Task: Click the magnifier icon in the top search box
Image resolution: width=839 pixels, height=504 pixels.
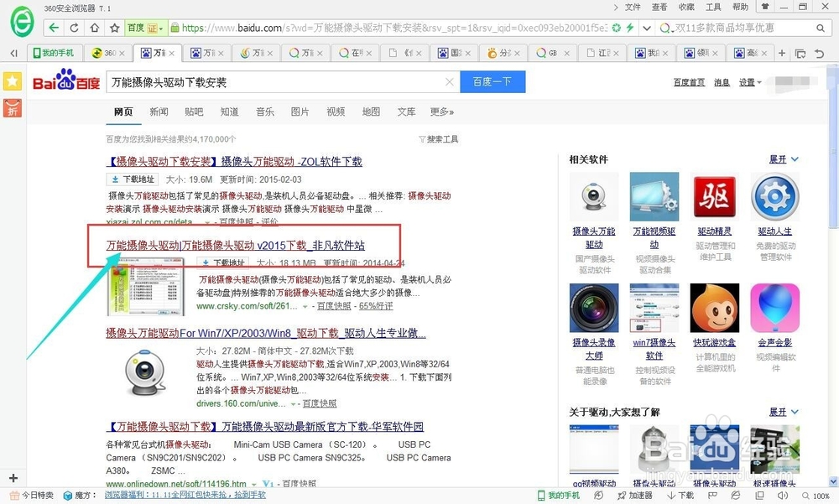Action: click(821, 28)
